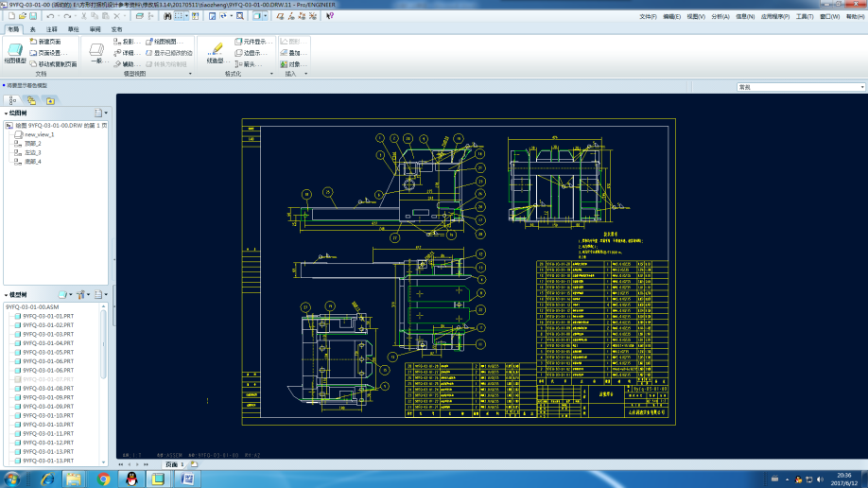Click the add new page icon beside 页面 1

pos(194,464)
